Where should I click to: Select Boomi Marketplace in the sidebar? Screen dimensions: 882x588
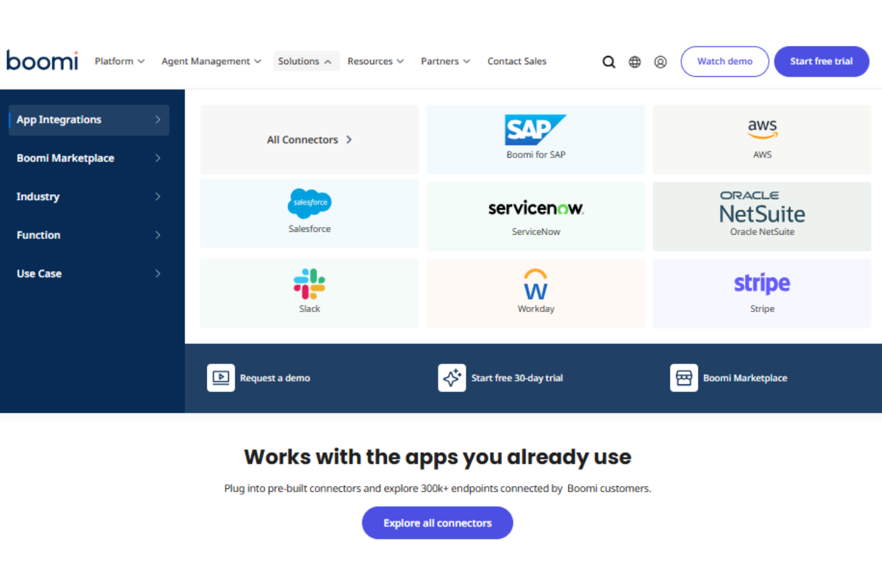click(89, 158)
